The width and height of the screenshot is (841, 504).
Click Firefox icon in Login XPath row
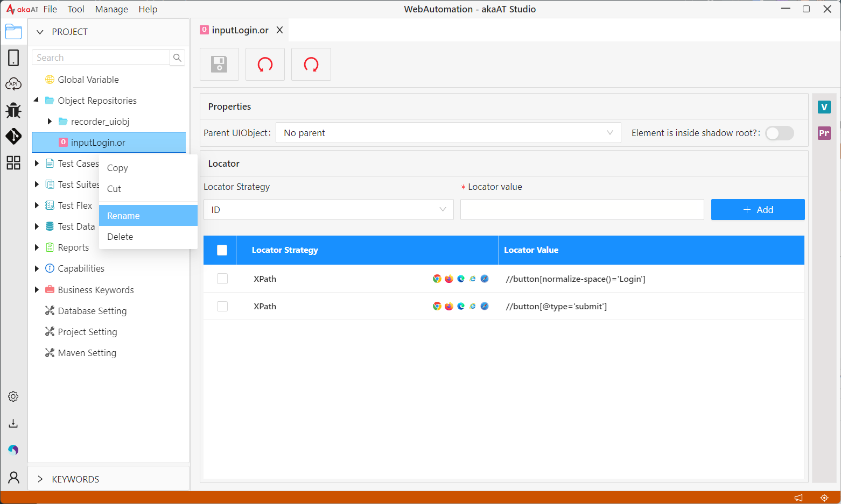(x=449, y=279)
